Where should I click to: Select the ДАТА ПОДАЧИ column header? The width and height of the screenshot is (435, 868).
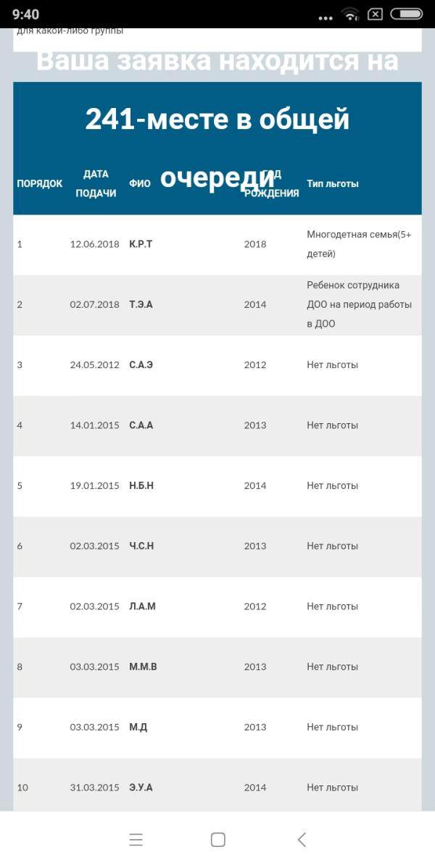point(96,184)
